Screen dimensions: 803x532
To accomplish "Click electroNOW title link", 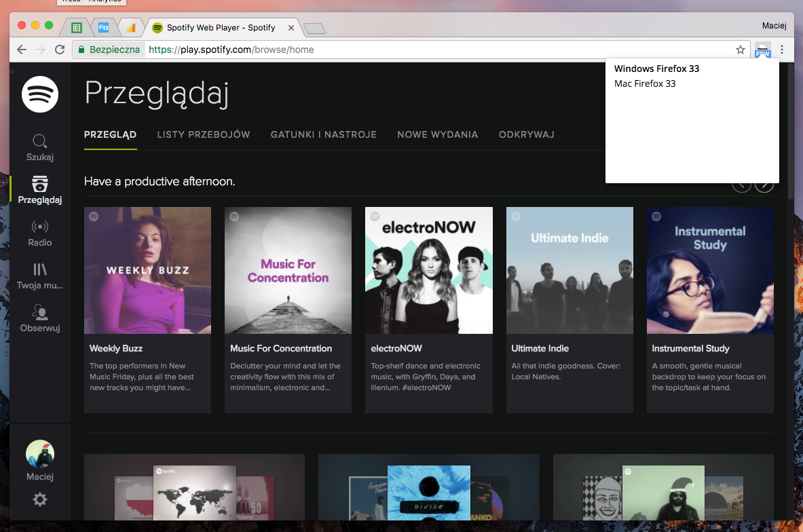I will (396, 348).
